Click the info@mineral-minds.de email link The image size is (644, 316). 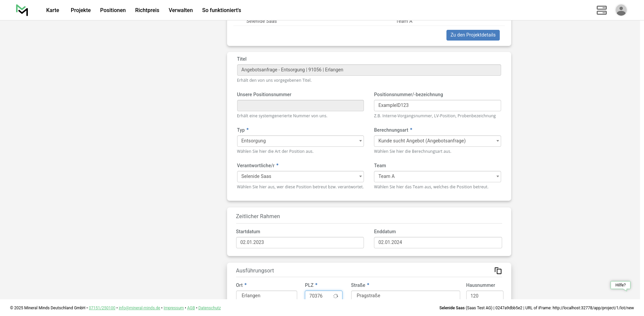139,308
